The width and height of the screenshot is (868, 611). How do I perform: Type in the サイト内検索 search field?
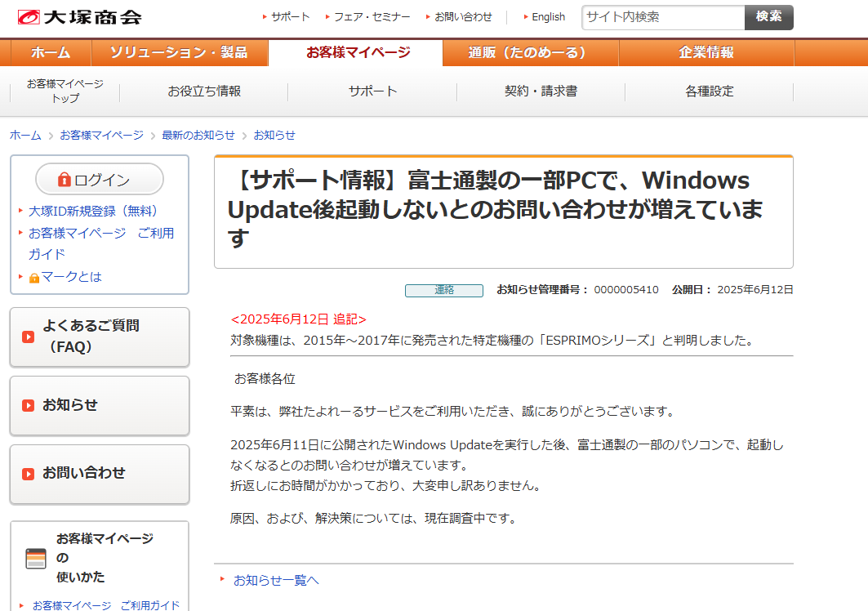[662, 17]
